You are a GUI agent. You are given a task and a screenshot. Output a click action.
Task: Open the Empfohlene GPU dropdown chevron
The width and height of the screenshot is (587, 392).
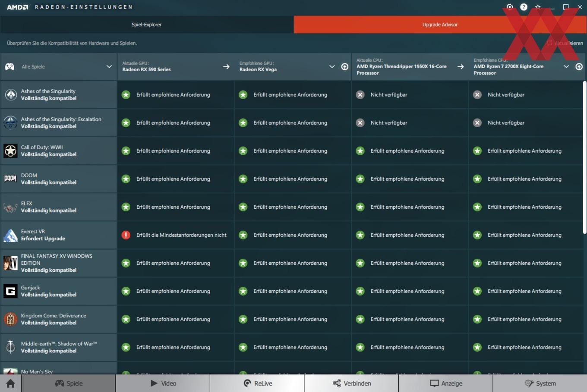pyautogui.click(x=332, y=66)
